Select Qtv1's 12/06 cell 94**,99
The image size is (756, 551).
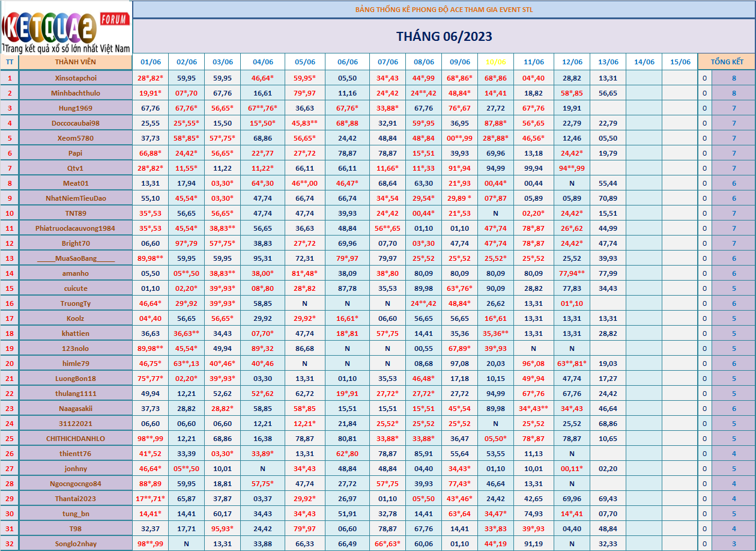click(x=572, y=168)
